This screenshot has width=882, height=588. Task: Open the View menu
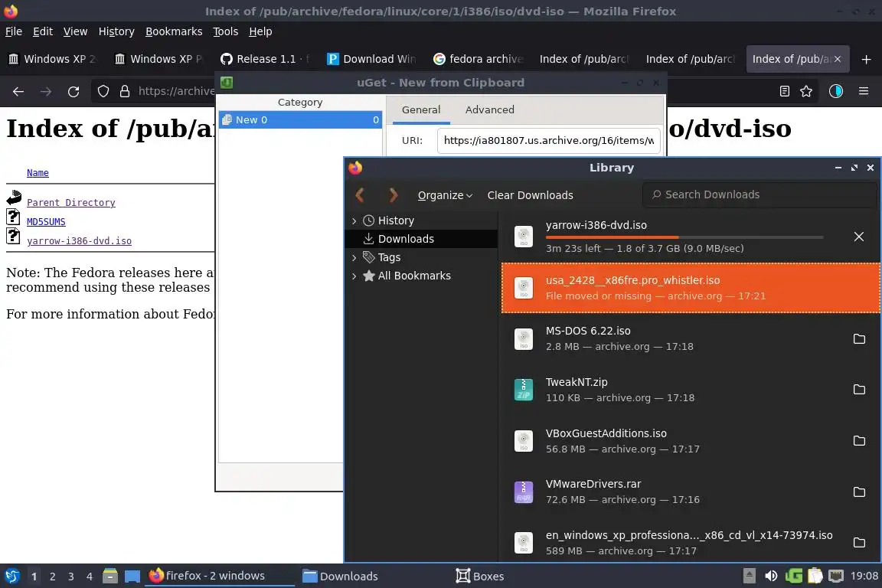[75, 31]
